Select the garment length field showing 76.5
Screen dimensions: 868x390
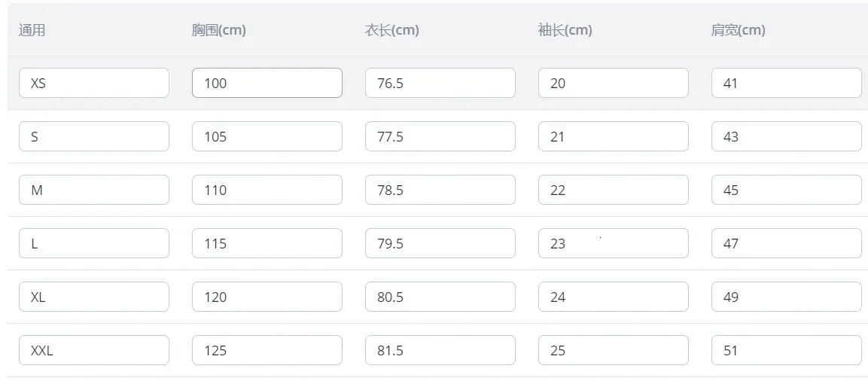(440, 83)
